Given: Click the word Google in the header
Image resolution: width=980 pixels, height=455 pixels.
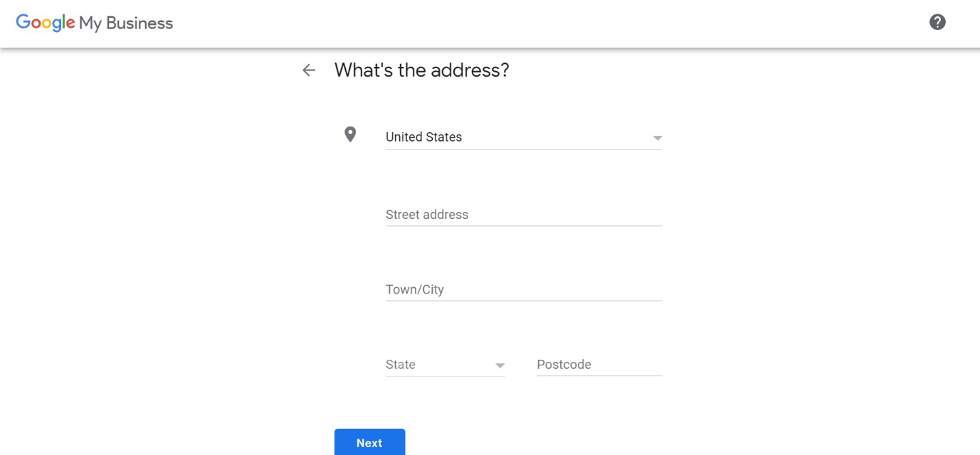Looking at the screenshot, I should [46, 23].
